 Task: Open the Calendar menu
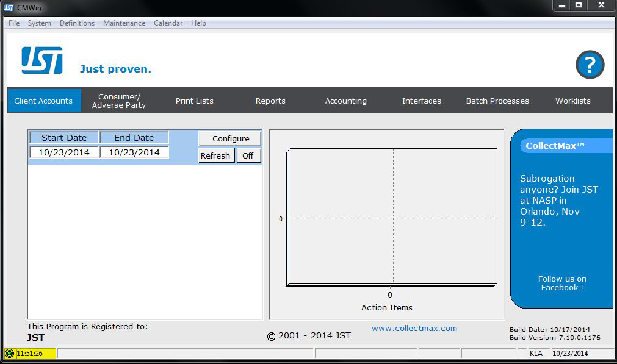(168, 23)
